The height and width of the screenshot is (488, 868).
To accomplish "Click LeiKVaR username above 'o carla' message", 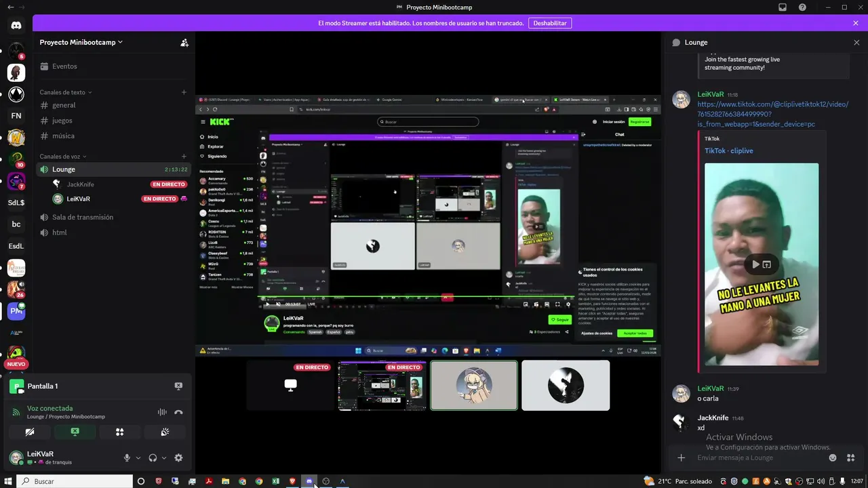I will 710,389.
